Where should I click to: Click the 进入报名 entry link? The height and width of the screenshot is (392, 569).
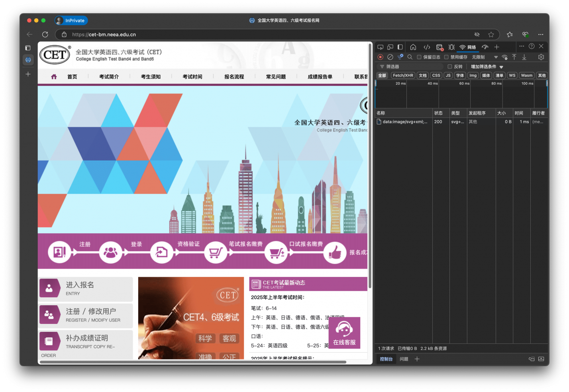click(86, 289)
